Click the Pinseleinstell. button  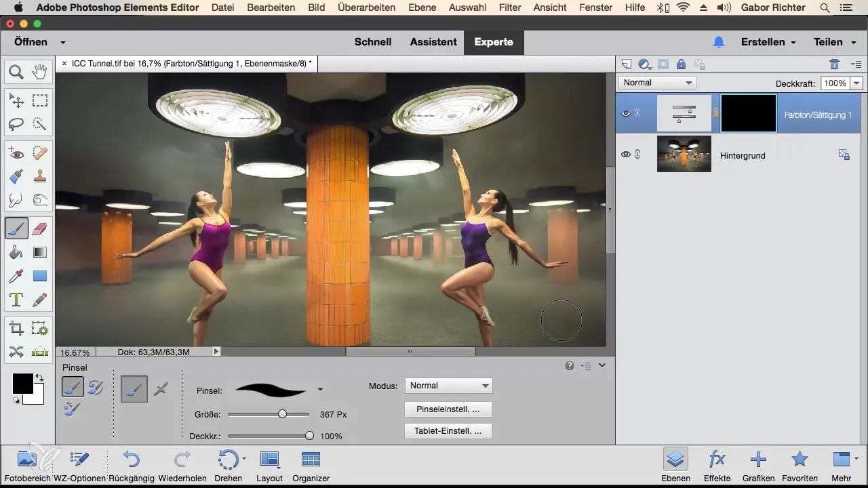[x=448, y=410]
